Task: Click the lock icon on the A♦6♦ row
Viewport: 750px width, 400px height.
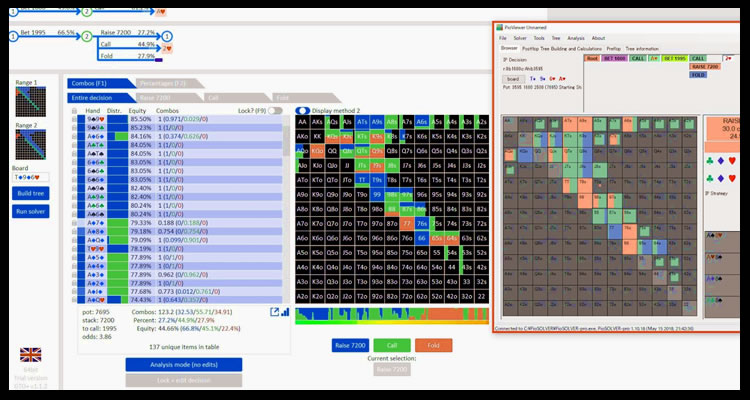Action: pyautogui.click(x=74, y=136)
